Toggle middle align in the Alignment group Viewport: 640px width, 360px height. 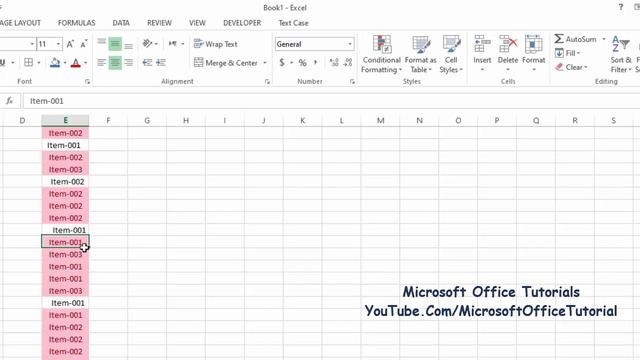click(115, 44)
